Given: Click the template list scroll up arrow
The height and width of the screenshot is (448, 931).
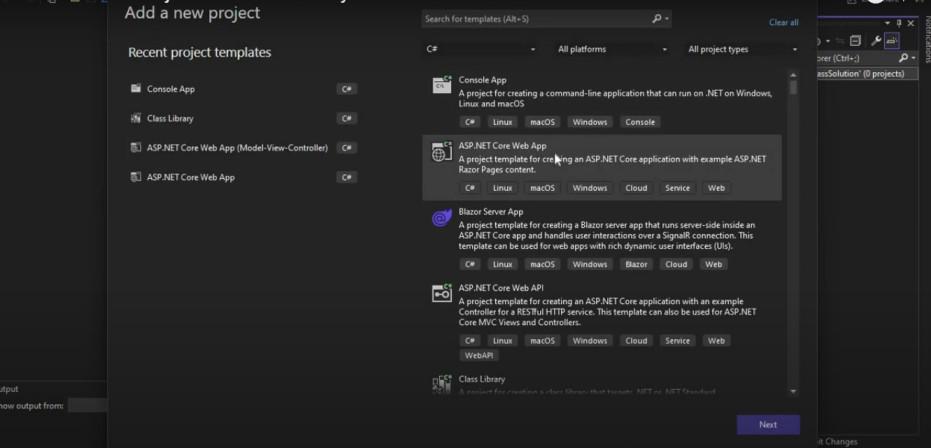Looking at the screenshot, I should [793, 75].
